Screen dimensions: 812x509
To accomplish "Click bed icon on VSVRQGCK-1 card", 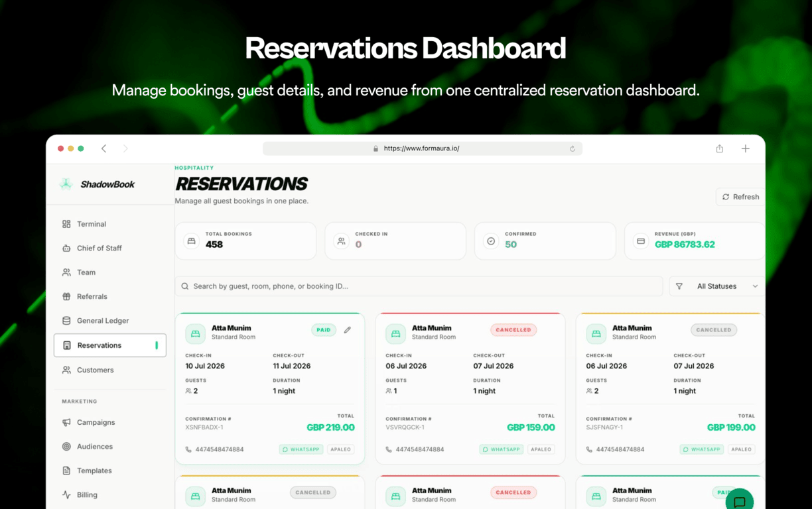I will [395, 334].
